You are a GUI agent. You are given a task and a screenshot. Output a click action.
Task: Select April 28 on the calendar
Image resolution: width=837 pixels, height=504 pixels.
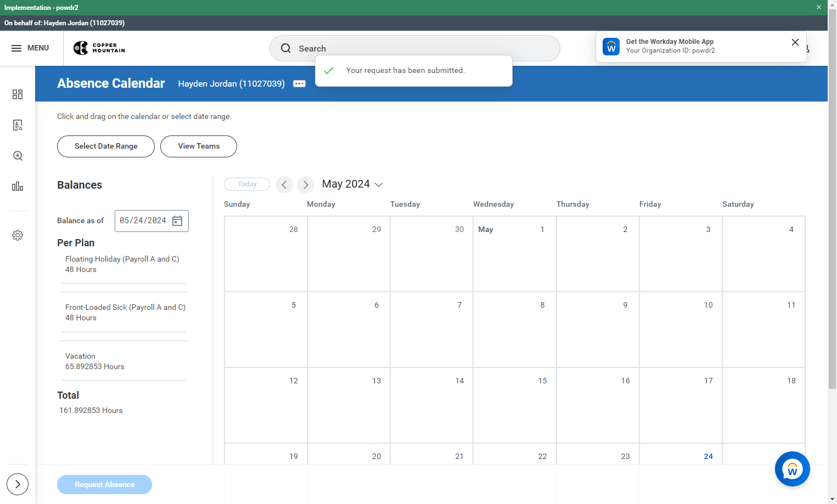tap(266, 254)
